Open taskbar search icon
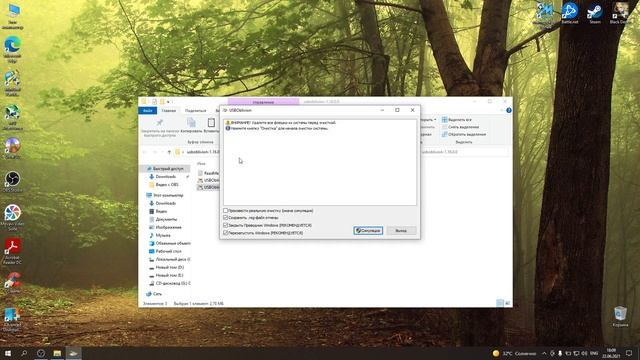 pos(24,353)
